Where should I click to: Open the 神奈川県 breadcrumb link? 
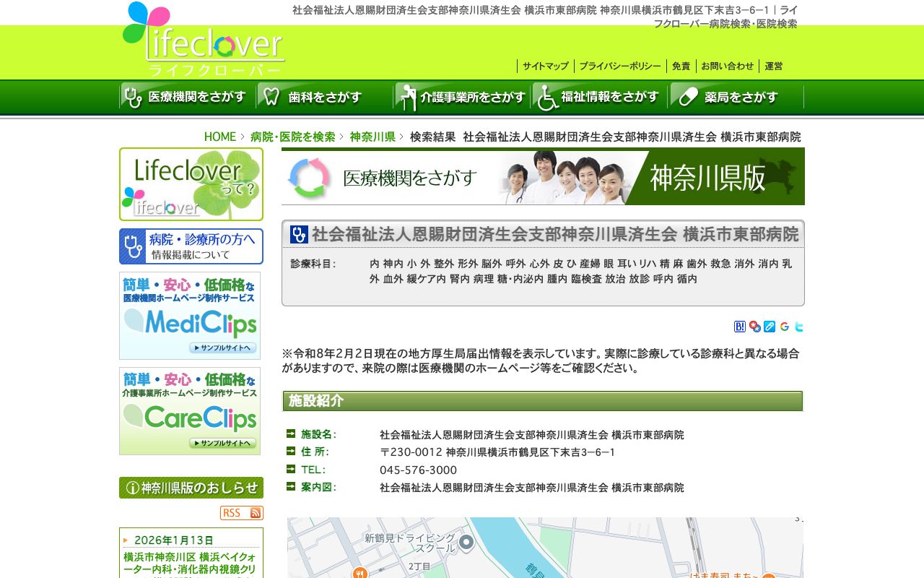pos(372,137)
